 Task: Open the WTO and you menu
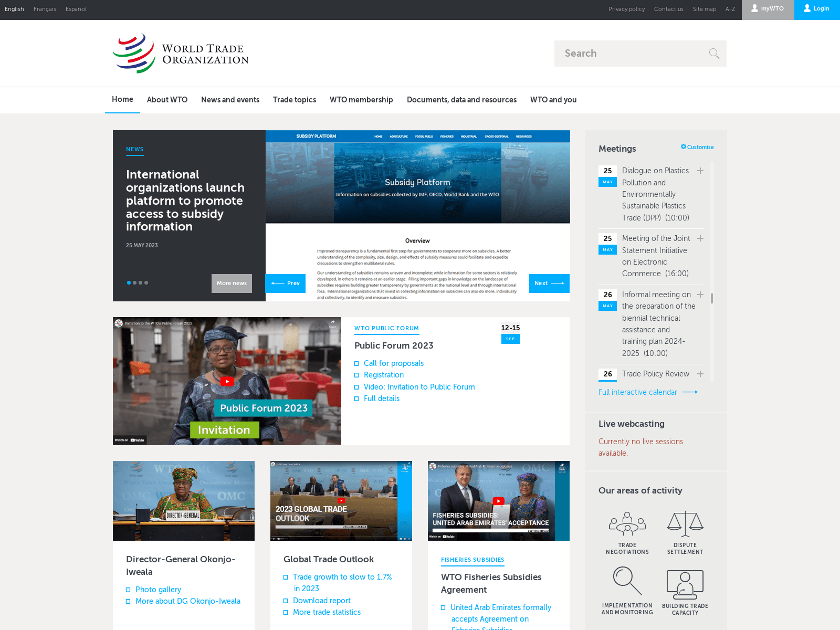[x=553, y=100]
